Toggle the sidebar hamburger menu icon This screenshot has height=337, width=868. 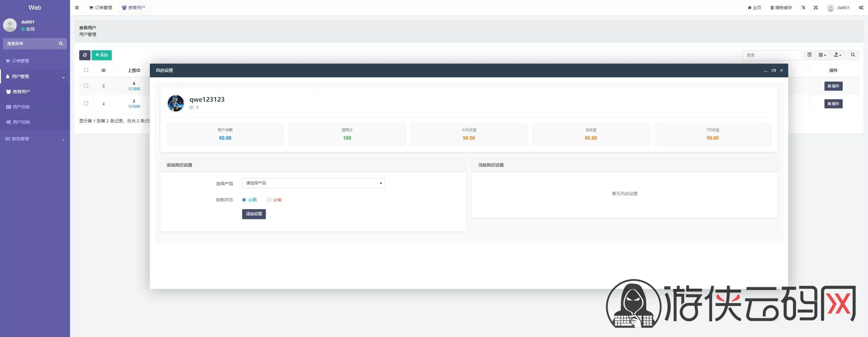tap(77, 7)
